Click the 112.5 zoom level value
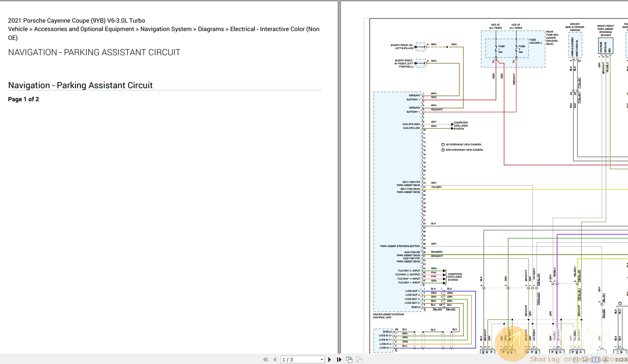 621,359
